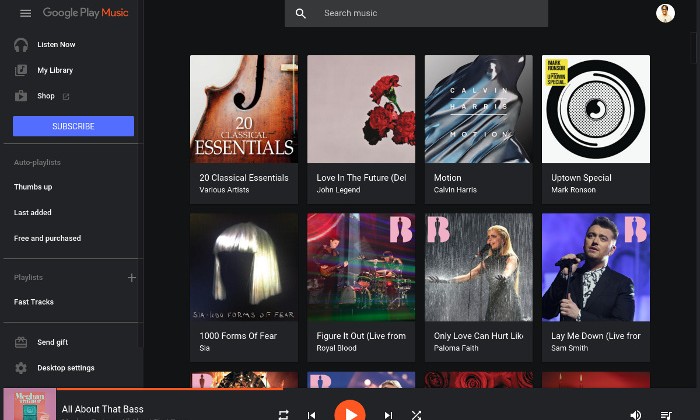This screenshot has width=700, height=420.
Task: Open My Library section
Action: 55,71
